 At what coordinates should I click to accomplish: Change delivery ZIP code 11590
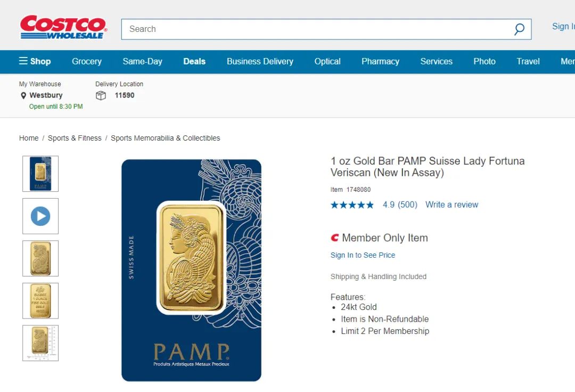[x=125, y=95]
